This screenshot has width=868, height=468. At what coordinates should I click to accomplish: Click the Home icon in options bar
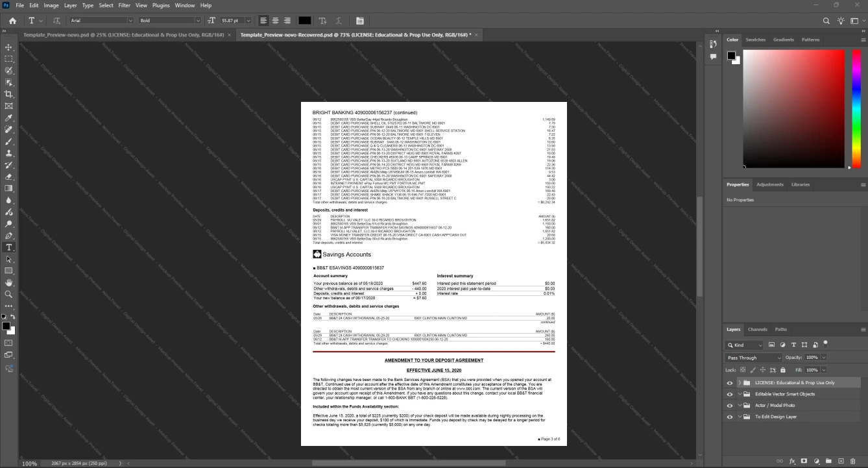point(12,21)
